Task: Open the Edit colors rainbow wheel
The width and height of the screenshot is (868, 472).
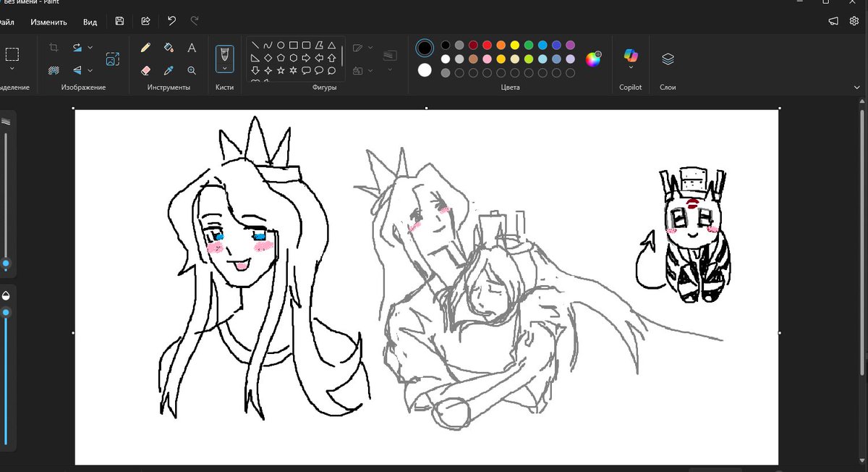Action: [593, 59]
